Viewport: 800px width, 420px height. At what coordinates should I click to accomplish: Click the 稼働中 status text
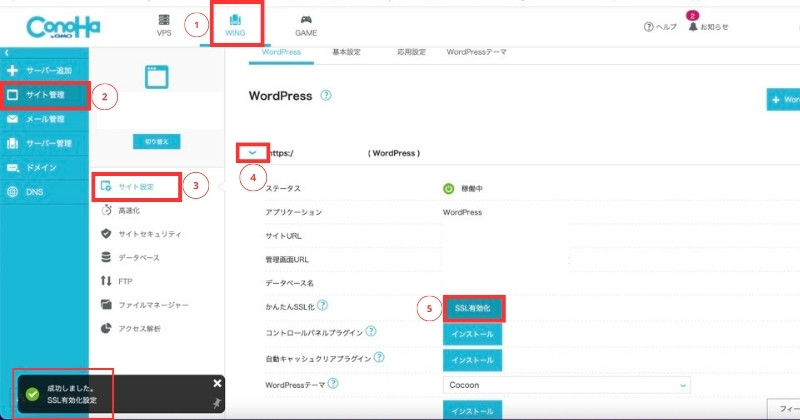[472, 189]
